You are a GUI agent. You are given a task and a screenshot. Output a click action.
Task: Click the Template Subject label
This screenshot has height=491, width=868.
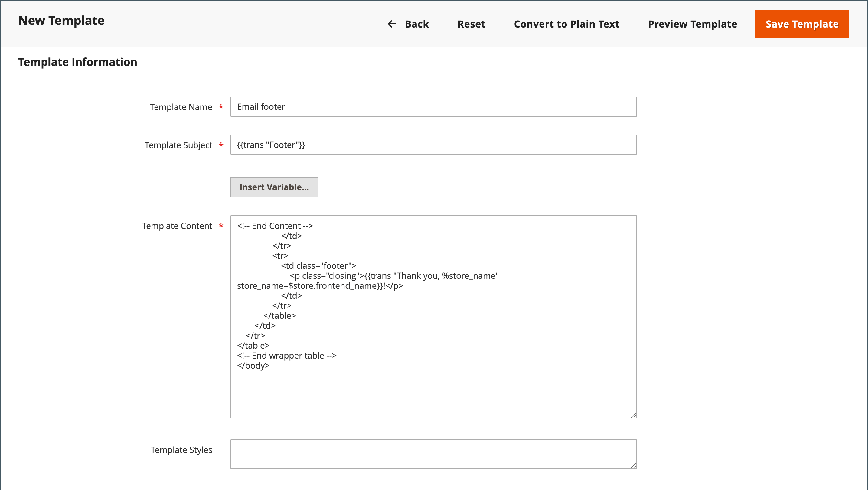click(x=178, y=145)
